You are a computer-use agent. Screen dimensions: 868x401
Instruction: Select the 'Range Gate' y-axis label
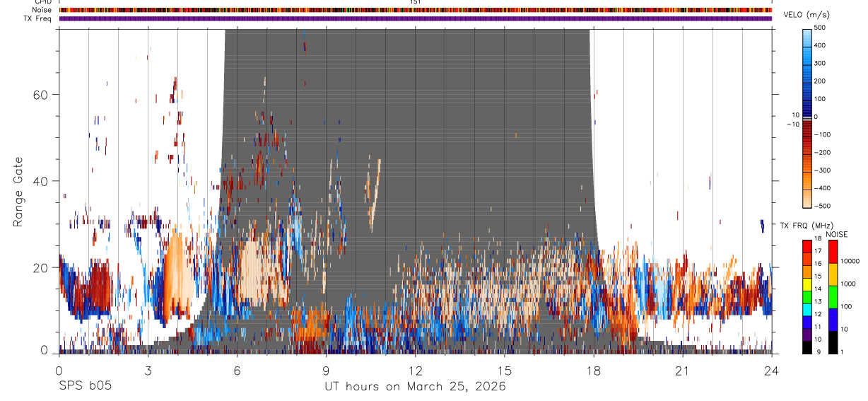click(x=19, y=193)
